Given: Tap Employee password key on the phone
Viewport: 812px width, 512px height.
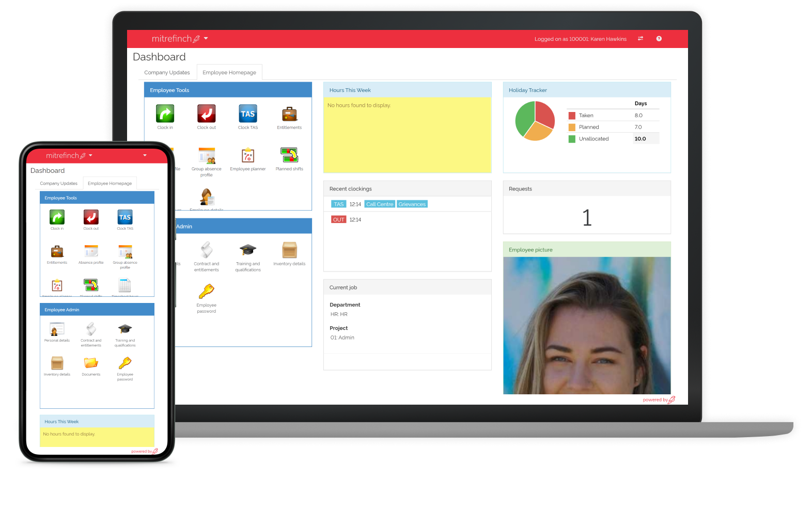Looking at the screenshot, I should click(125, 363).
